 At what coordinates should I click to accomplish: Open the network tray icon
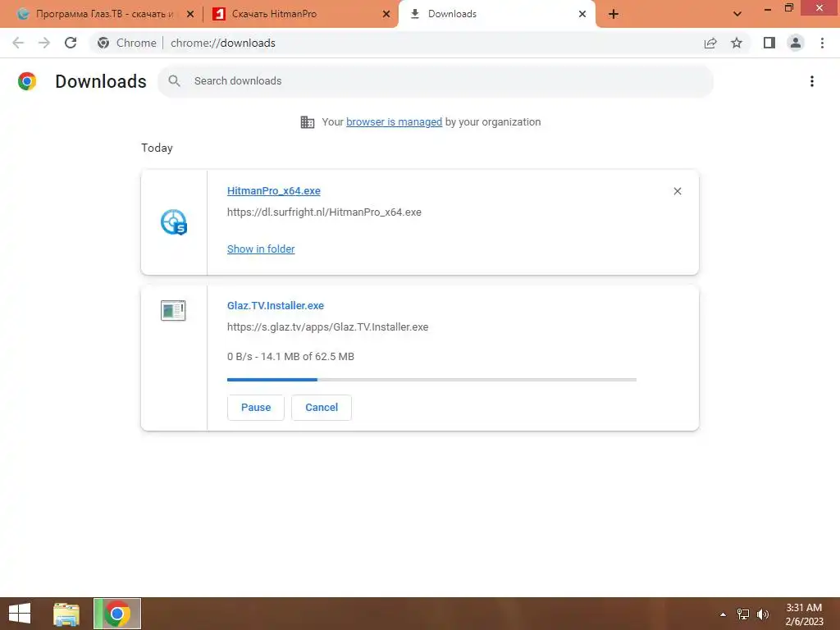click(x=743, y=614)
